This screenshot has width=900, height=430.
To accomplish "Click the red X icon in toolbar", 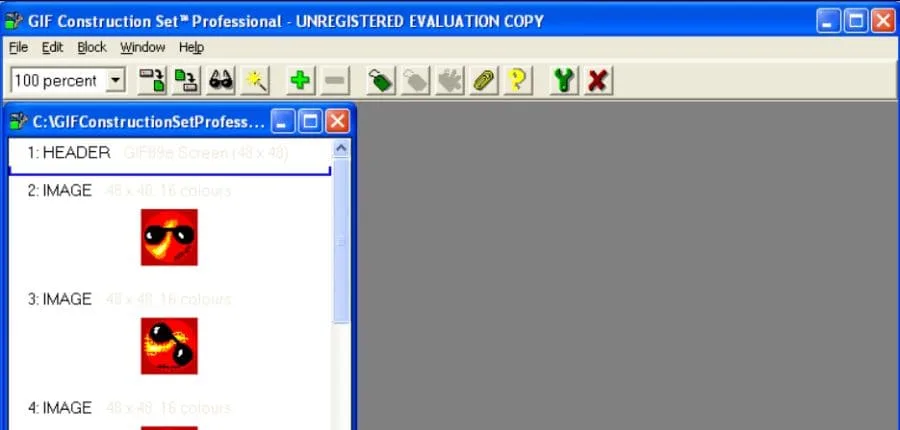I will [x=598, y=81].
